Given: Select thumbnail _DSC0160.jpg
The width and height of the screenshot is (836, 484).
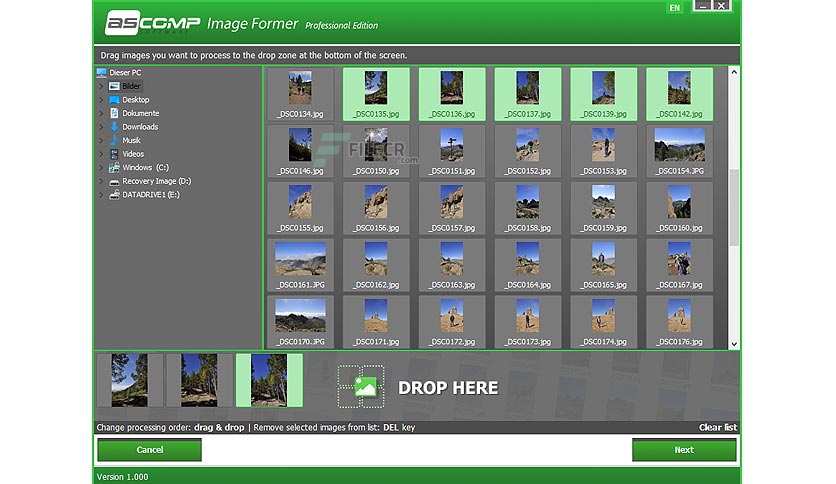Looking at the screenshot, I should tap(679, 208).
